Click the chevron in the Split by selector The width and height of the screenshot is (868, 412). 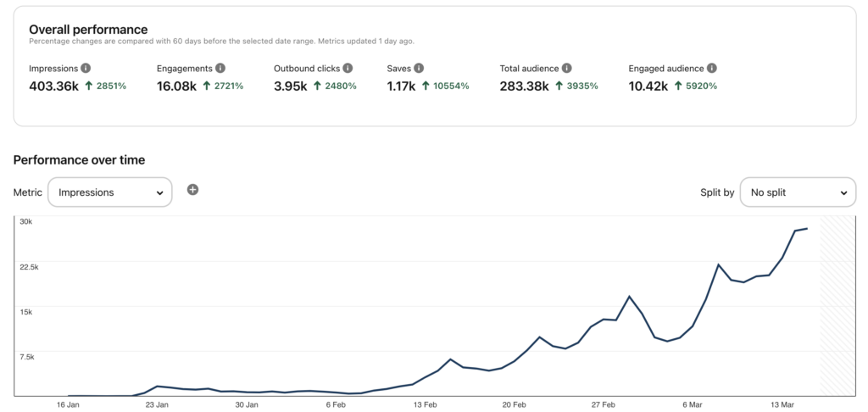pyautogui.click(x=843, y=193)
